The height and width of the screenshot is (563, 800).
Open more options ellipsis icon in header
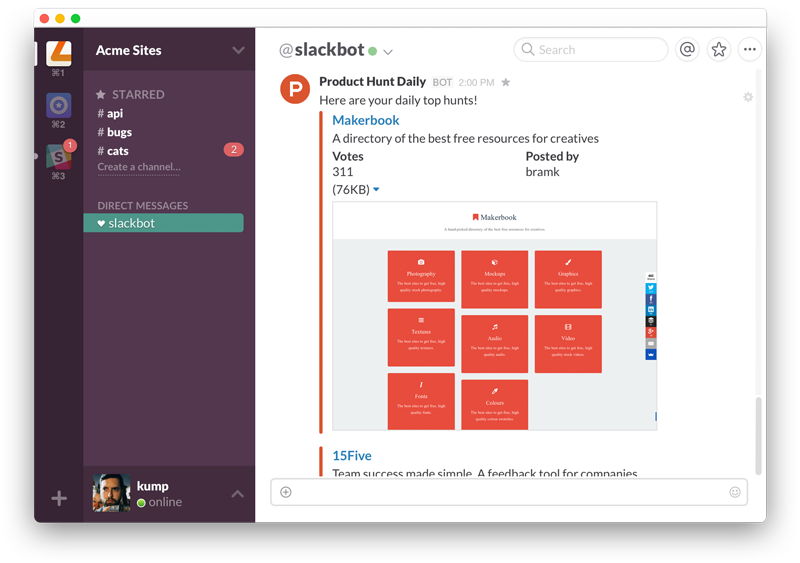pos(749,50)
